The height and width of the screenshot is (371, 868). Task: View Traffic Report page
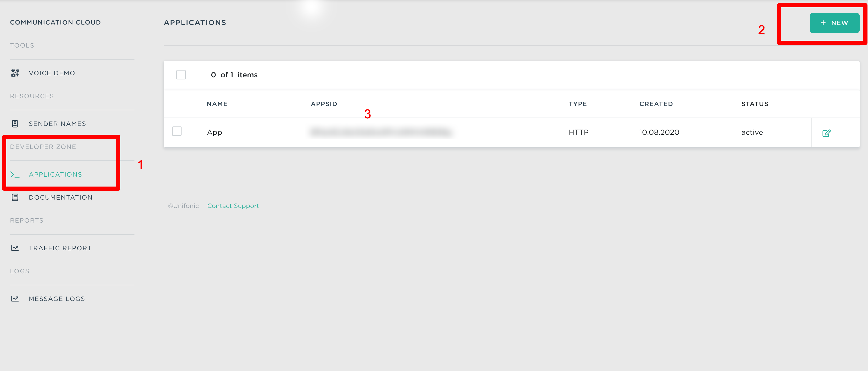tap(60, 248)
